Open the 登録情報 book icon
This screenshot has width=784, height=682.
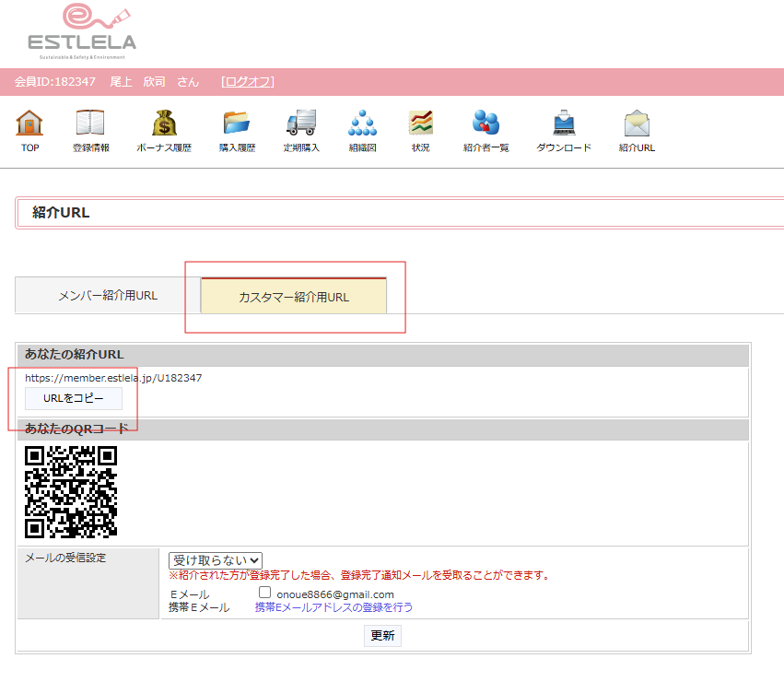[x=90, y=123]
